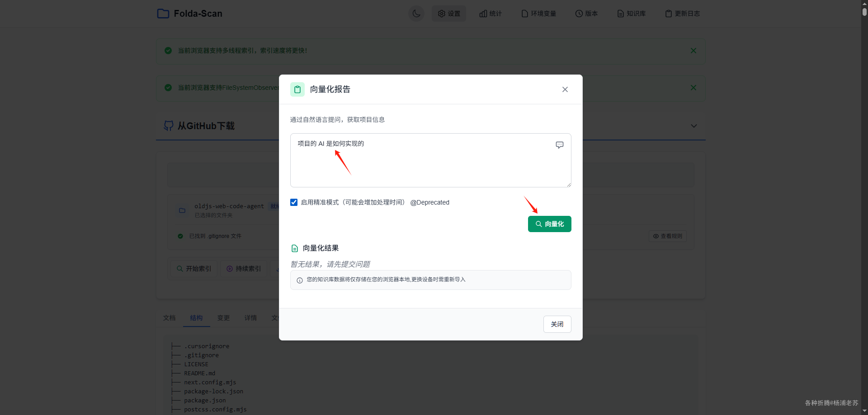Viewport: 868px width, 415px height.
Task: Click the clipboard icon beside 向量化报告
Action: point(297,89)
